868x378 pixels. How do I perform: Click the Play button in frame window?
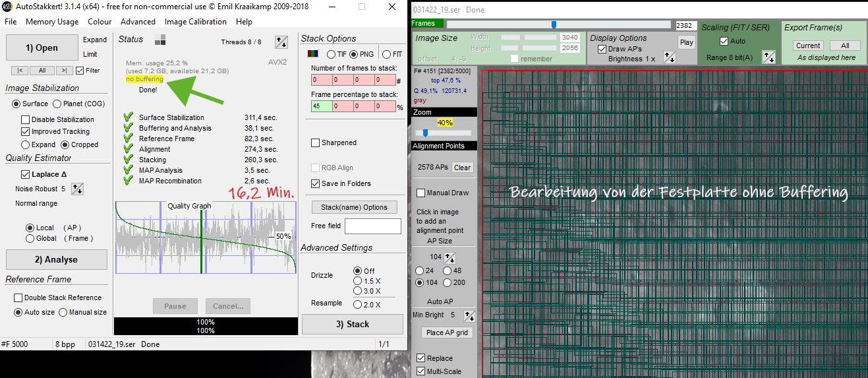point(687,42)
